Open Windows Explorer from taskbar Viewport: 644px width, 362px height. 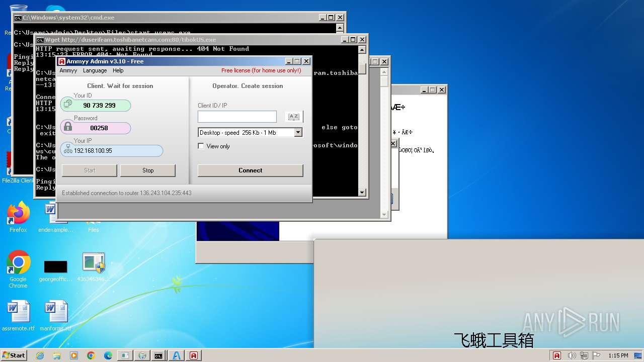[57, 355]
